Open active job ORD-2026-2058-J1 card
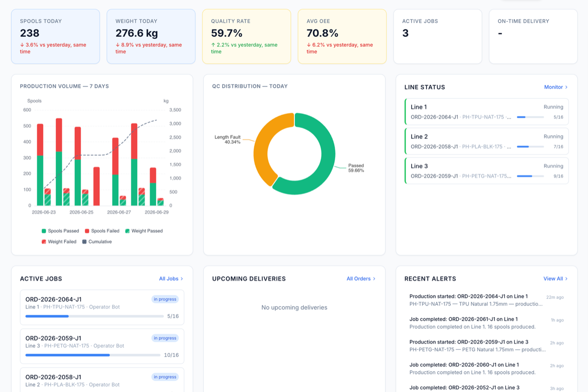Viewport: 588px width, 392px height. (x=102, y=380)
